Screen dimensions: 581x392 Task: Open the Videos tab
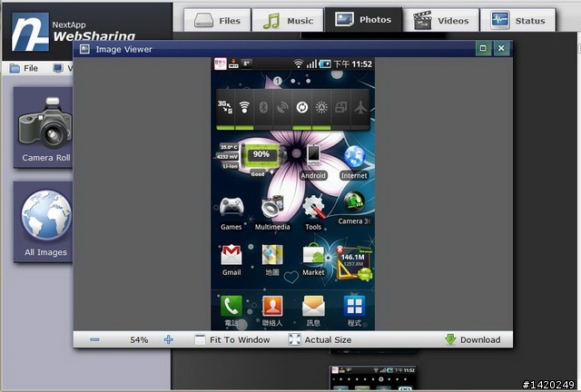[441, 21]
